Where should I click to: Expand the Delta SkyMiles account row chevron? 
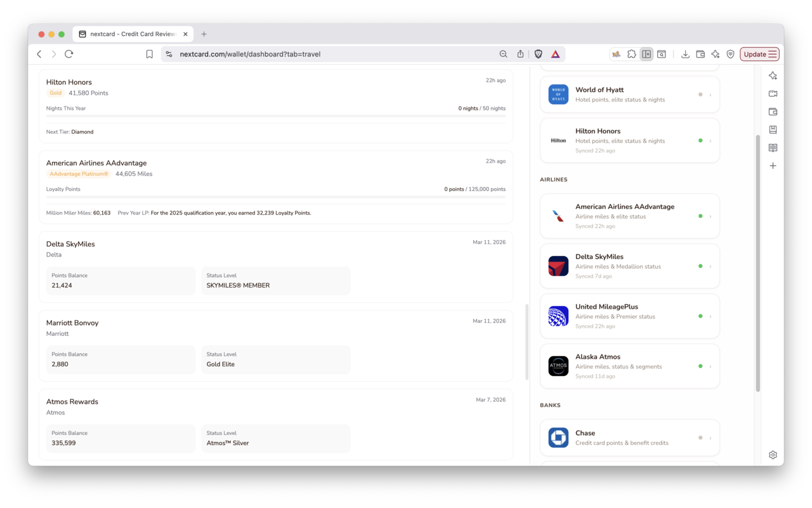click(x=710, y=266)
